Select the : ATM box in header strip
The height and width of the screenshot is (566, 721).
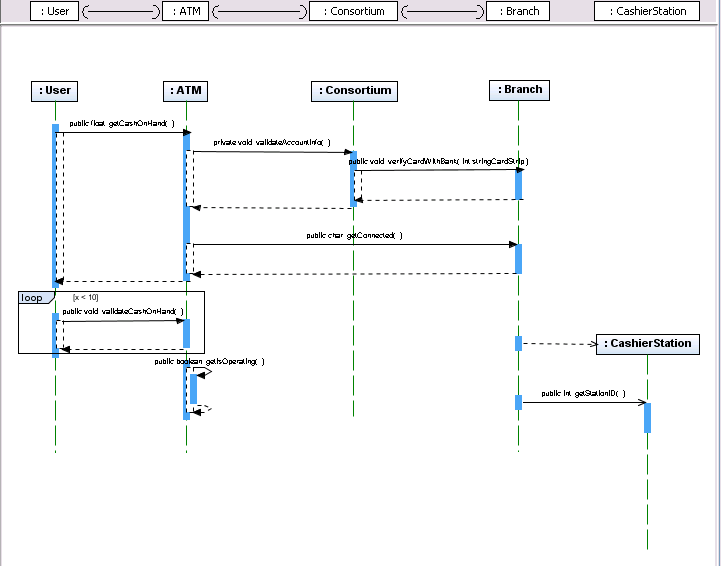[186, 11]
